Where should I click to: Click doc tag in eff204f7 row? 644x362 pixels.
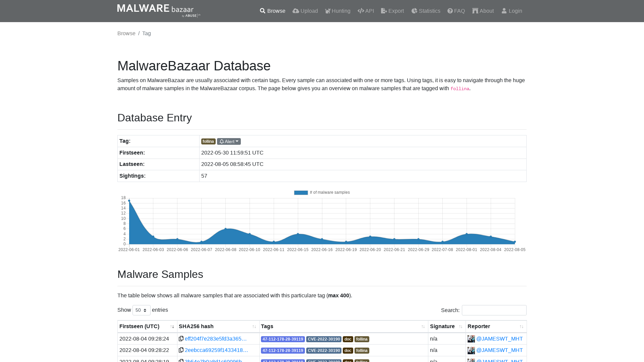click(x=348, y=339)
